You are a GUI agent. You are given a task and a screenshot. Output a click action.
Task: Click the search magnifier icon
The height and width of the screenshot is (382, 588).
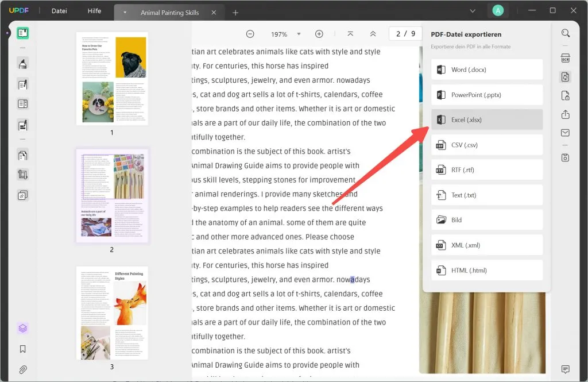pyautogui.click(x=565, y=33)
